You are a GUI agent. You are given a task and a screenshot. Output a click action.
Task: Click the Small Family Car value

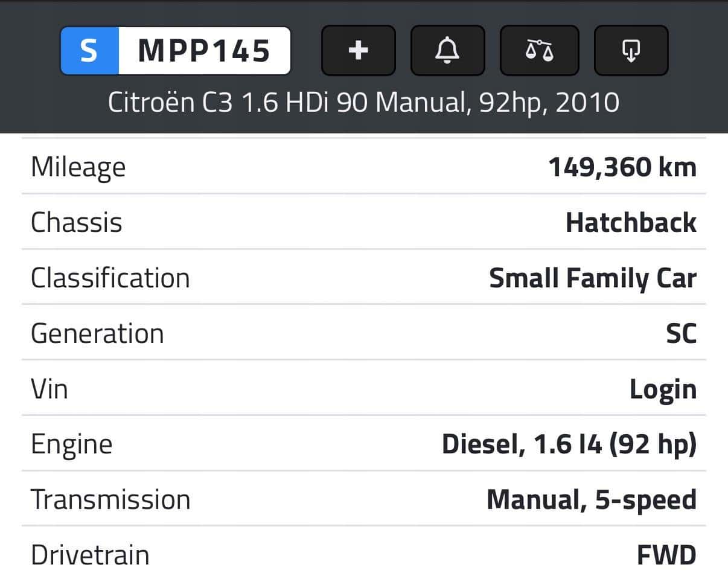[593, 278]
